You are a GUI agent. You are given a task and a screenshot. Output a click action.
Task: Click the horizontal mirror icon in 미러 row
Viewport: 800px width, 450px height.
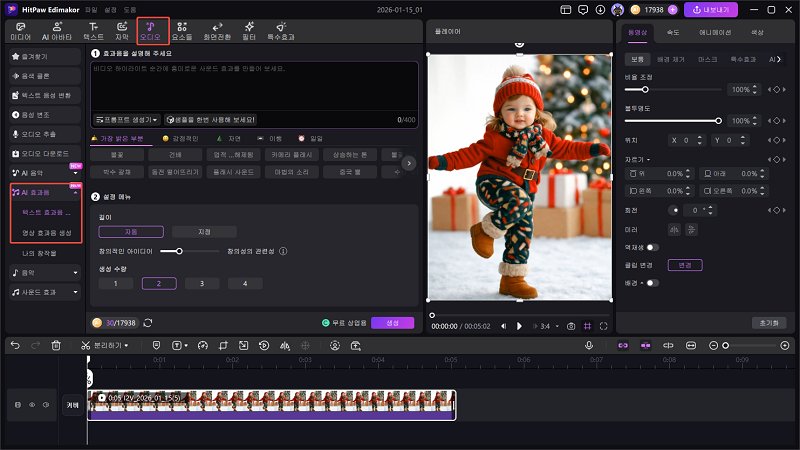coord(674,230)
